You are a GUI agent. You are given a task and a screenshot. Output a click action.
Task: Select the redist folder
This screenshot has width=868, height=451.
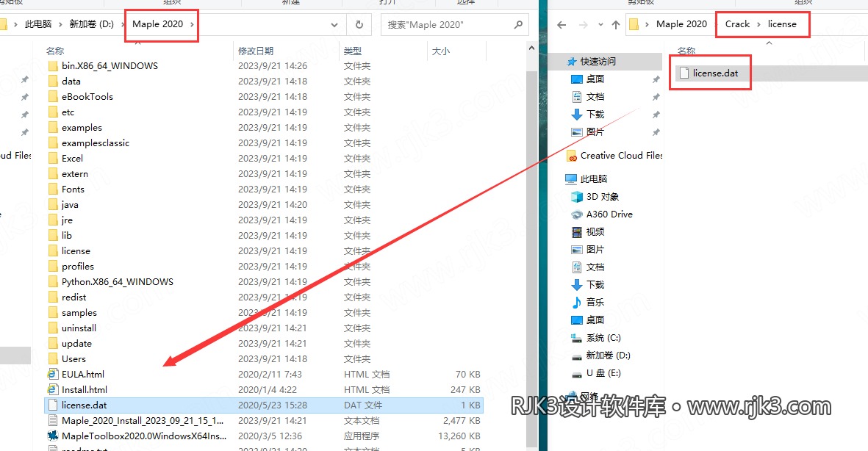point(74,297)
